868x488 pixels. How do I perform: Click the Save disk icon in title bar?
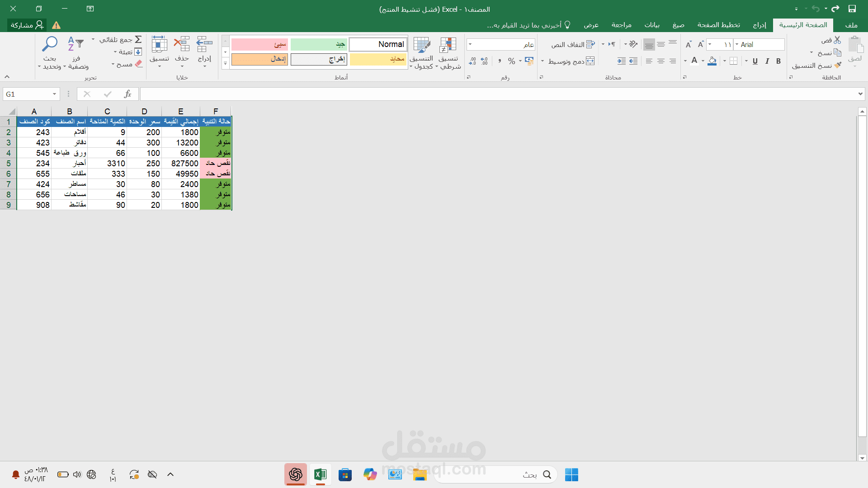(852, 9)
